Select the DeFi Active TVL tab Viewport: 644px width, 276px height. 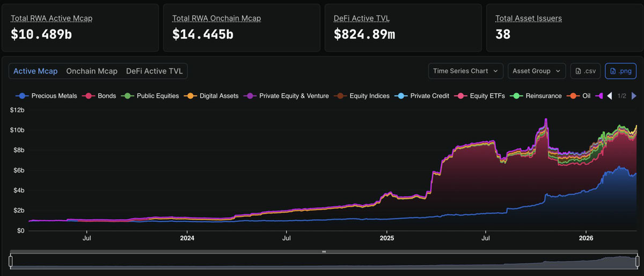(154, 71)
